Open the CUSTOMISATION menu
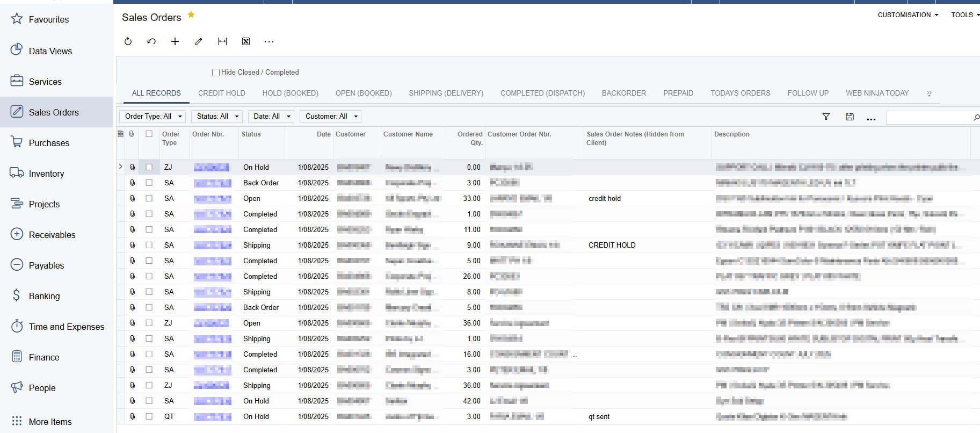Screen dimensions: 980x433 click(x=908, y=15)
